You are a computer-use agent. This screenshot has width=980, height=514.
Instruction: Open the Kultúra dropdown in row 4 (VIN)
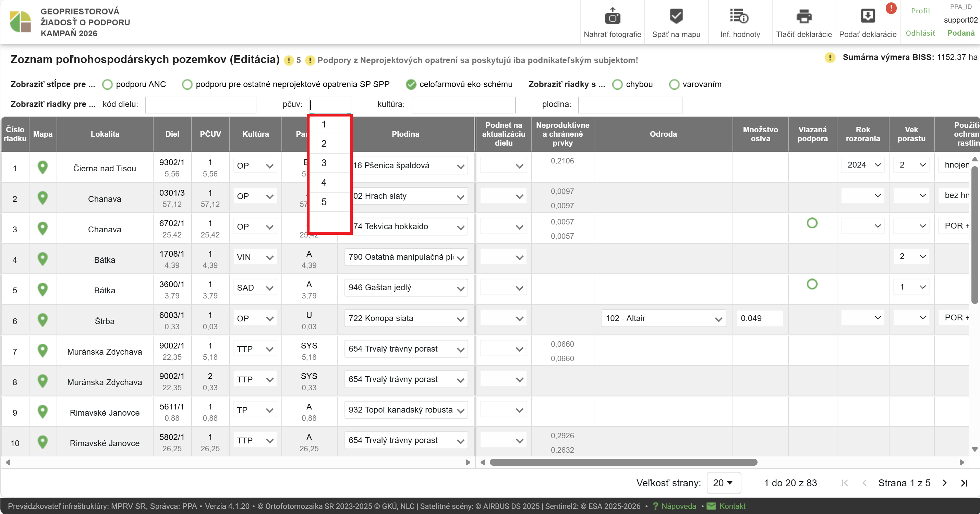[255, 257]
